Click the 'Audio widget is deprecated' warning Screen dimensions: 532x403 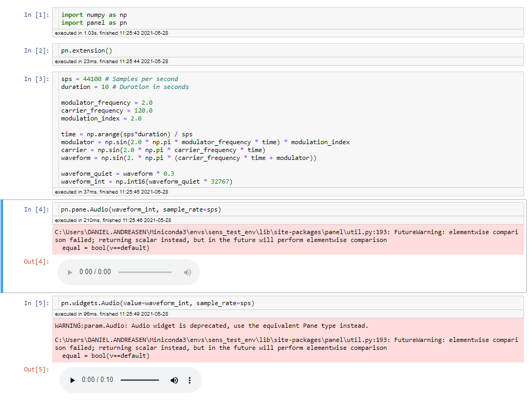(x=211, y=326)
